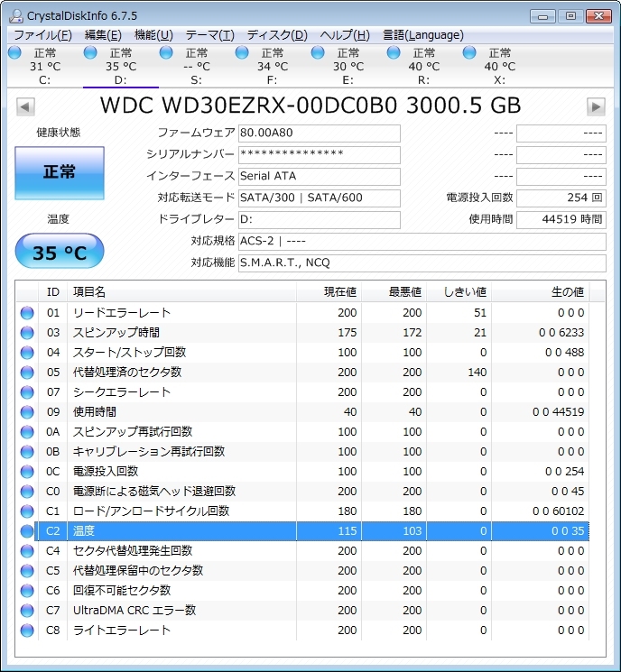Click the drive letter field showing D:
Image resolution: width=621 pixels, height=672 pixels.
tap(320, 219)
